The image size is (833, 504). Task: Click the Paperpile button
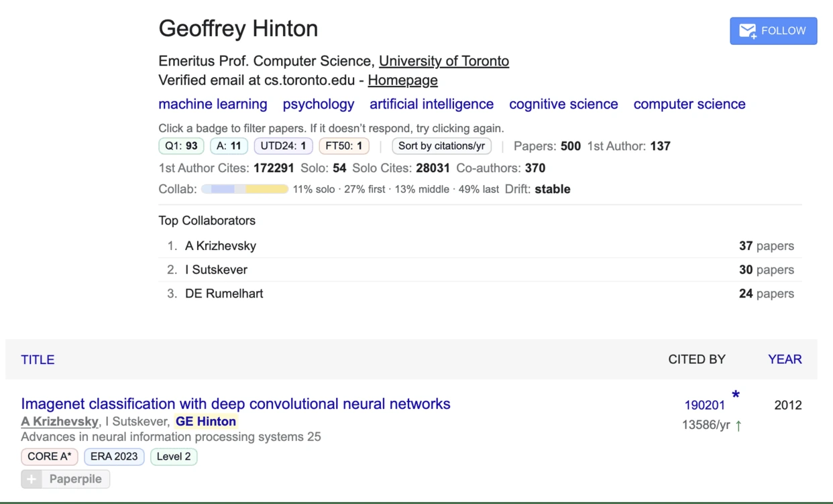point(66,479)
